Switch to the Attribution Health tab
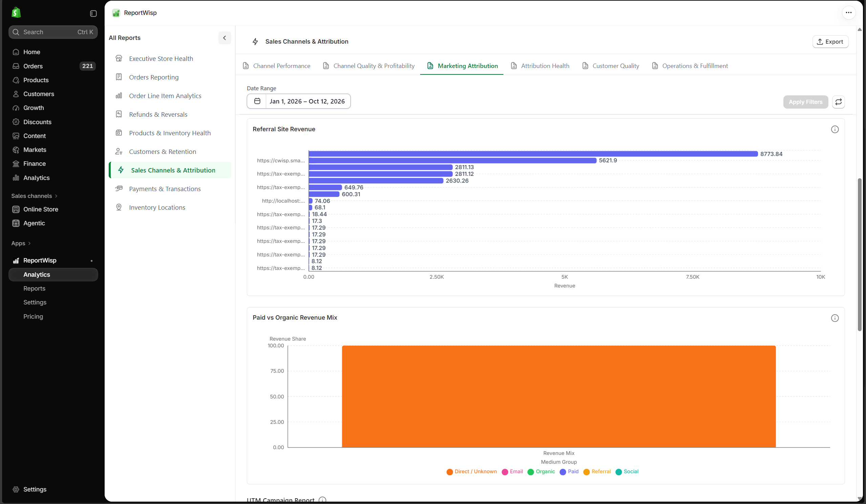 [540, 66]
